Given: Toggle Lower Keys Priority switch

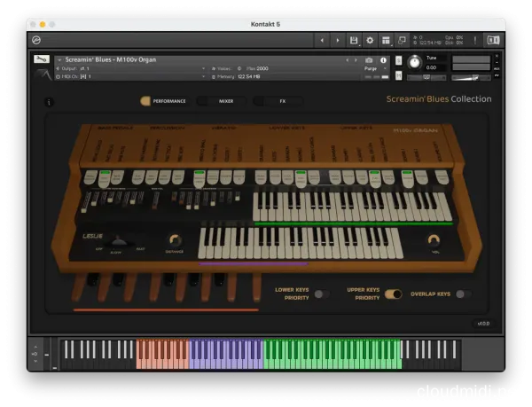Looking at the screenshot, I should [322, 294].
